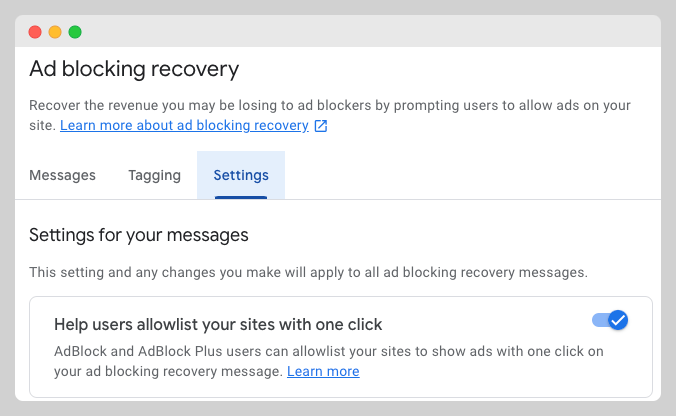The height and width of the screenshot is (416, 676).
Task: Open the external link icon beside ad blocking recovery
Action: point(321,126)
